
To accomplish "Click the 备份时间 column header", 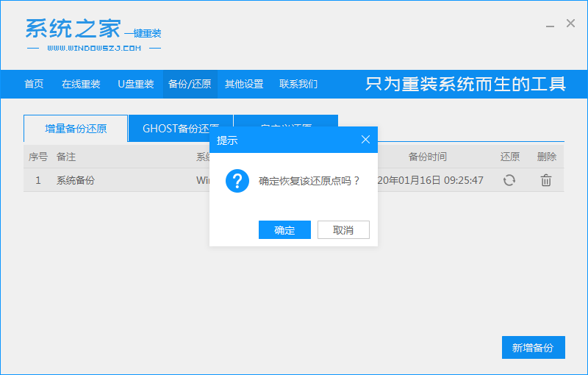I will click(x=427, y=157).
